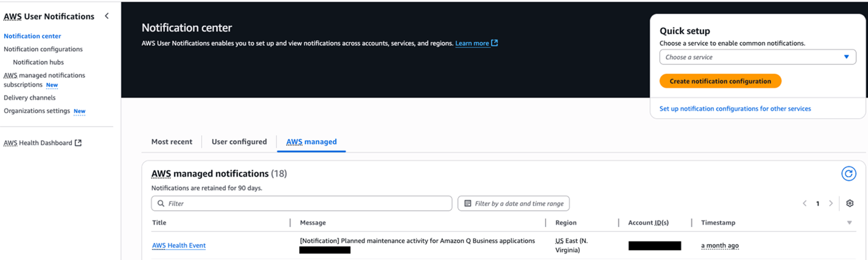Click the Message column header

(313, 223)
